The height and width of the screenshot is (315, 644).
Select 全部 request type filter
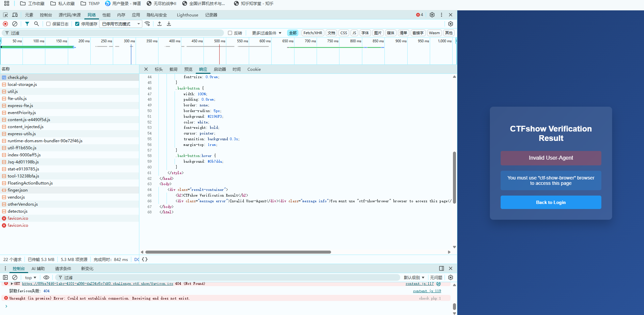293,33
